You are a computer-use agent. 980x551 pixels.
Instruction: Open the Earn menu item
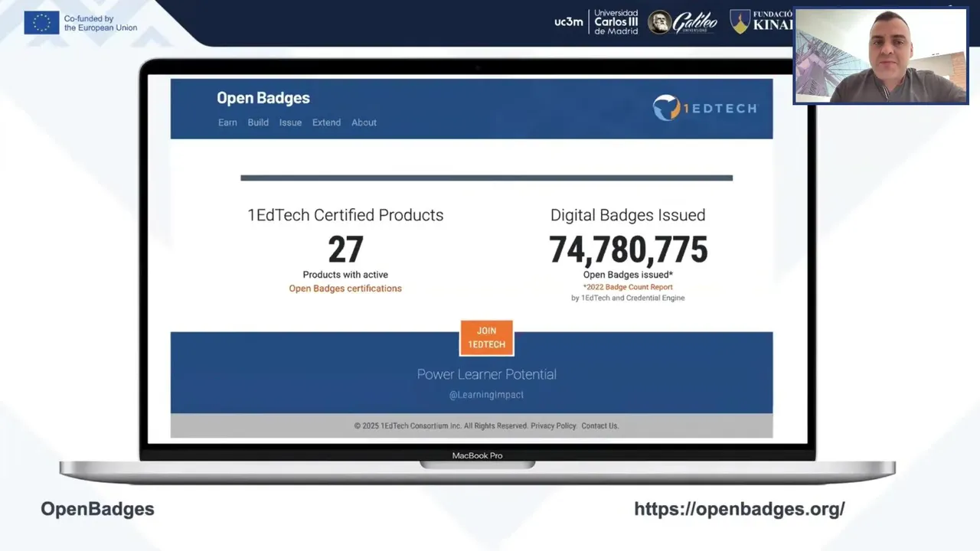tap(227, 122)
